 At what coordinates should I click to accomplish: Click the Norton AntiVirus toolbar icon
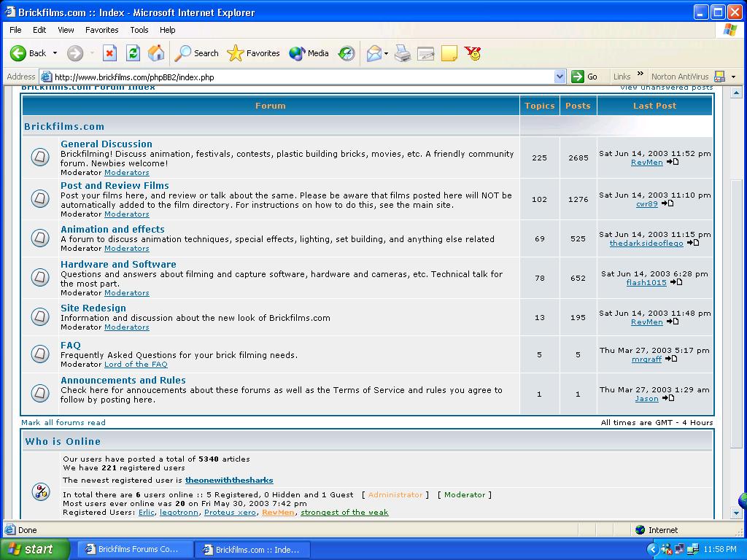[x=719, y=77]
